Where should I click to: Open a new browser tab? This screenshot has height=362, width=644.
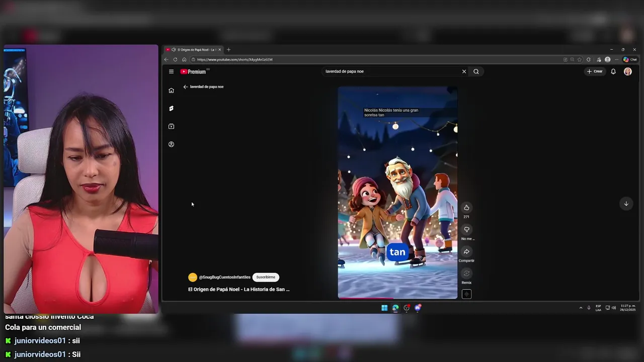228,50
